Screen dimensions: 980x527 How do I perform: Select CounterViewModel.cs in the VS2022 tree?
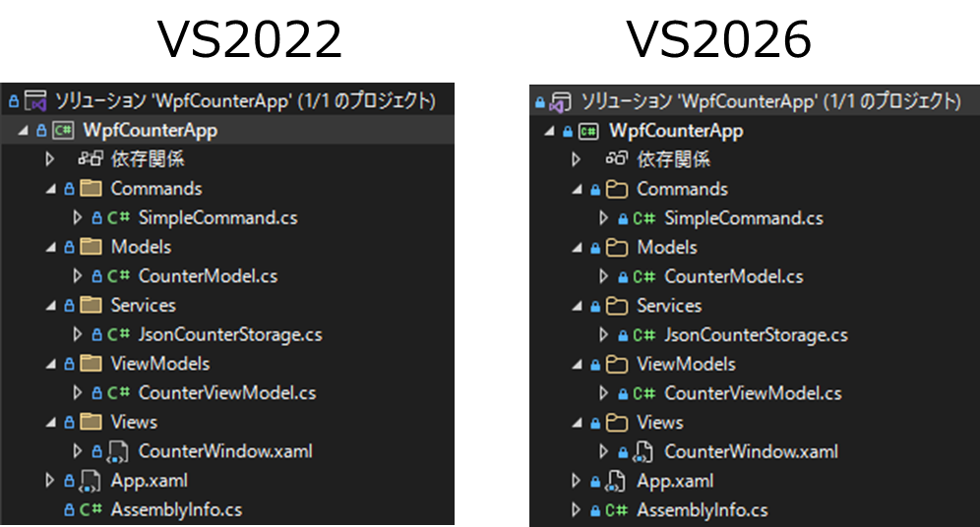227,392
